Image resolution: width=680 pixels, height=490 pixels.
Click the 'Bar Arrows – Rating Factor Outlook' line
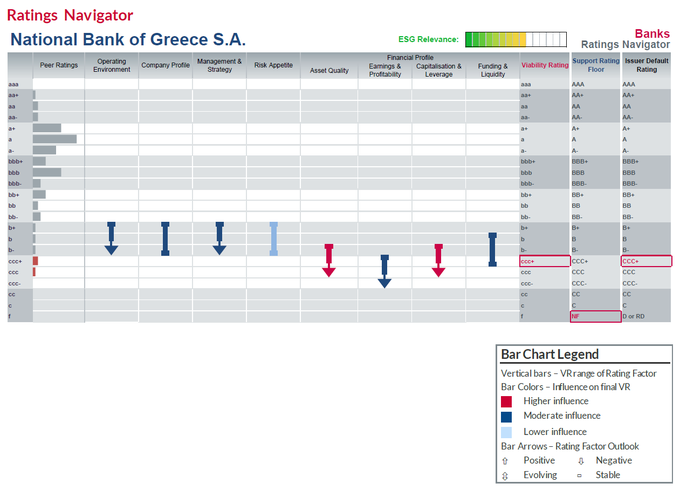(x=570, y=446)
